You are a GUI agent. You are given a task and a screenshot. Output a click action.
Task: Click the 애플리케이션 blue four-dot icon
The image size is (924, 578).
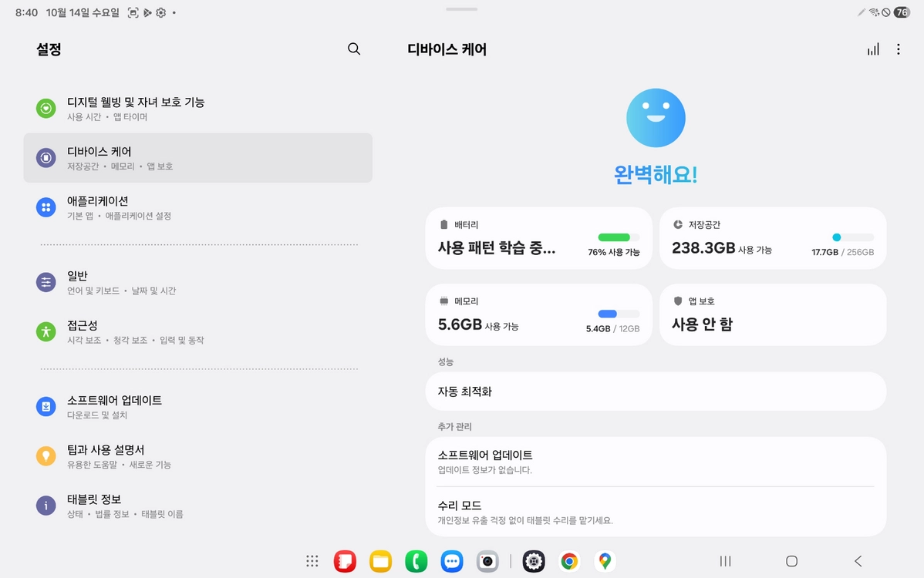pyautogui.click(x=46, y=207)
